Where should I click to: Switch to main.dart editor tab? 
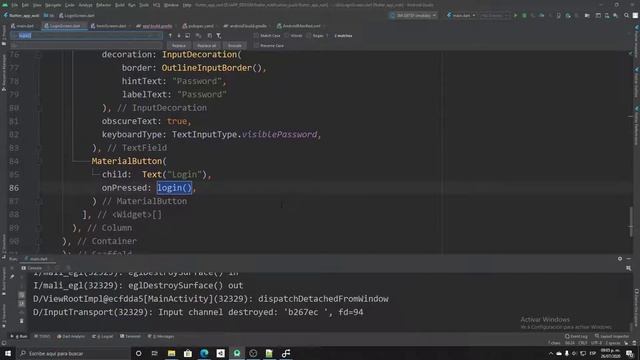click(23, 26)
